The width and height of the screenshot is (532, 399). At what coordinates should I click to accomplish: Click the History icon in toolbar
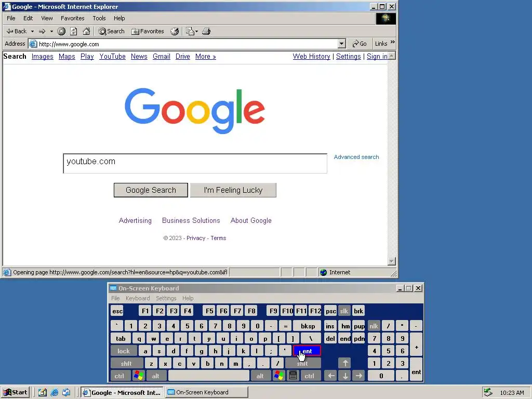click(x=175, y=31)
